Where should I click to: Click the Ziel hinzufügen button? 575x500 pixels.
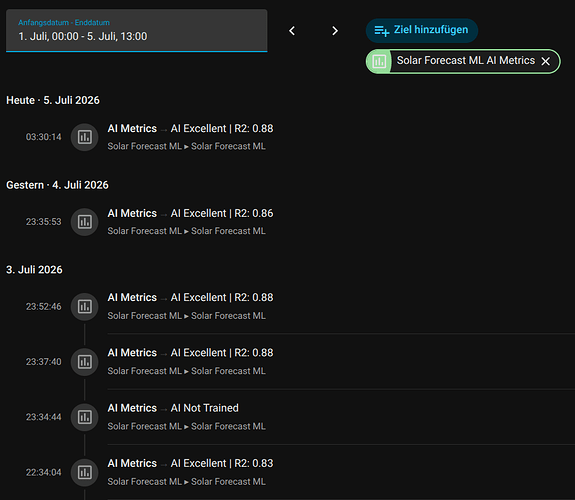click(422, 30)
